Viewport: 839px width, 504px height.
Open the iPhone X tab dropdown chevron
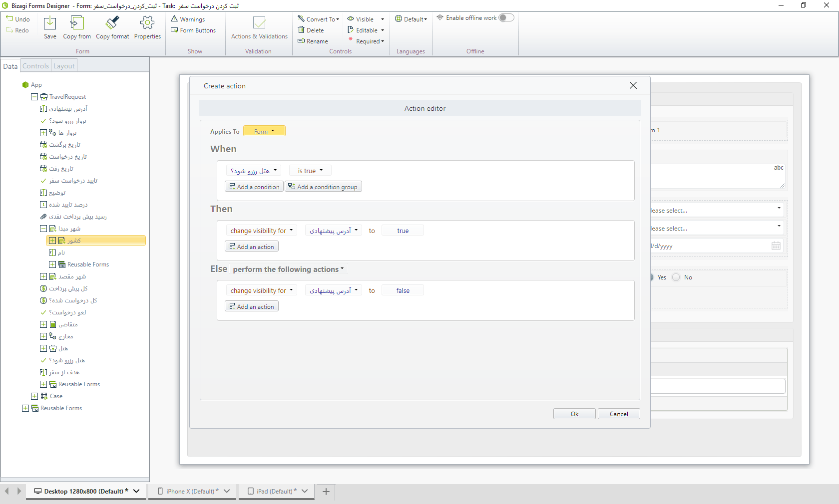point(227,492)
